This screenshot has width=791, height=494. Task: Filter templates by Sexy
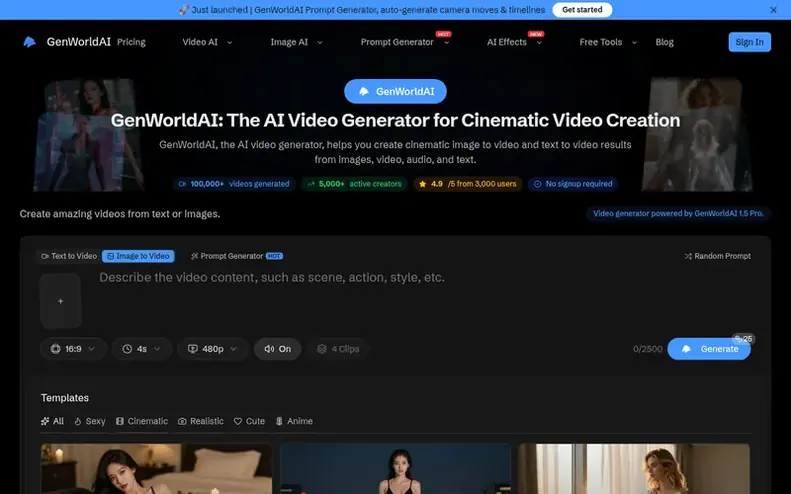(x=90, y=421)
